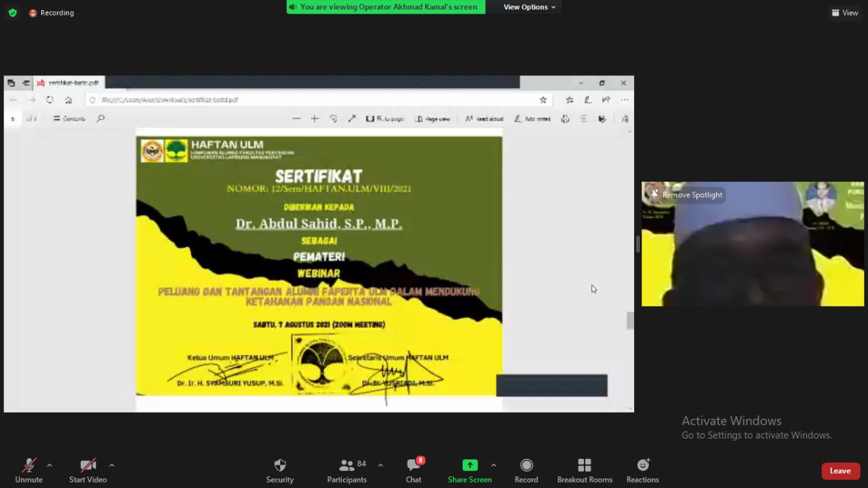
Task: Open browser settings ellipsis menu
Action: 625,100
